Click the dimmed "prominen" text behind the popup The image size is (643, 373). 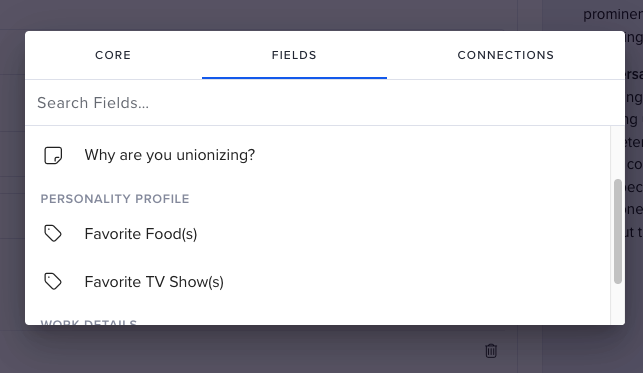coord(613,14)
